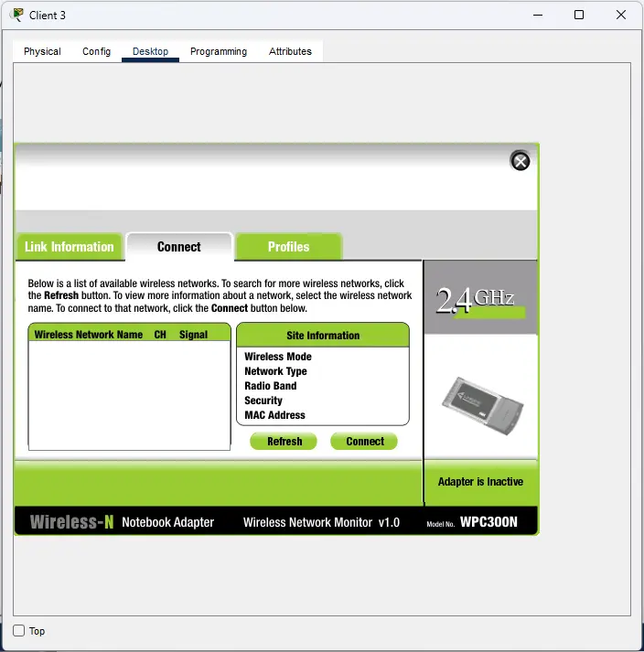Click the wireless adapter card image
The width and height of the screenshot is (644, 652).
click(x=482, y=405)
